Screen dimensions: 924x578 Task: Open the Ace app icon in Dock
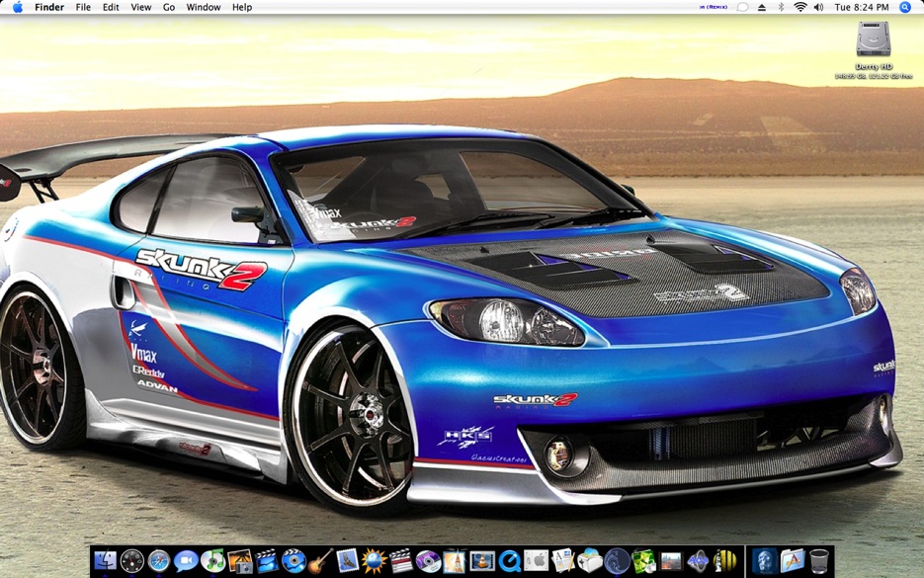[698, 561]
